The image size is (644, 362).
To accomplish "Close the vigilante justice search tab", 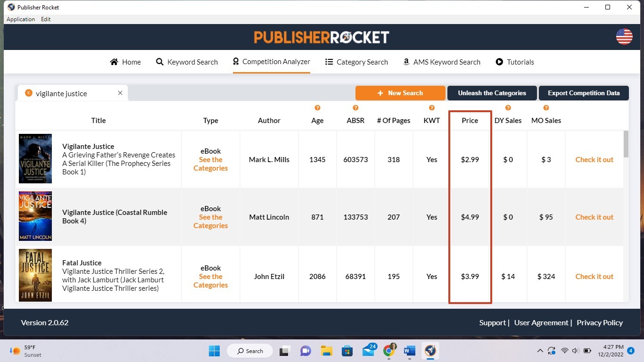I will pyautogui.click(x=120, y=93).
